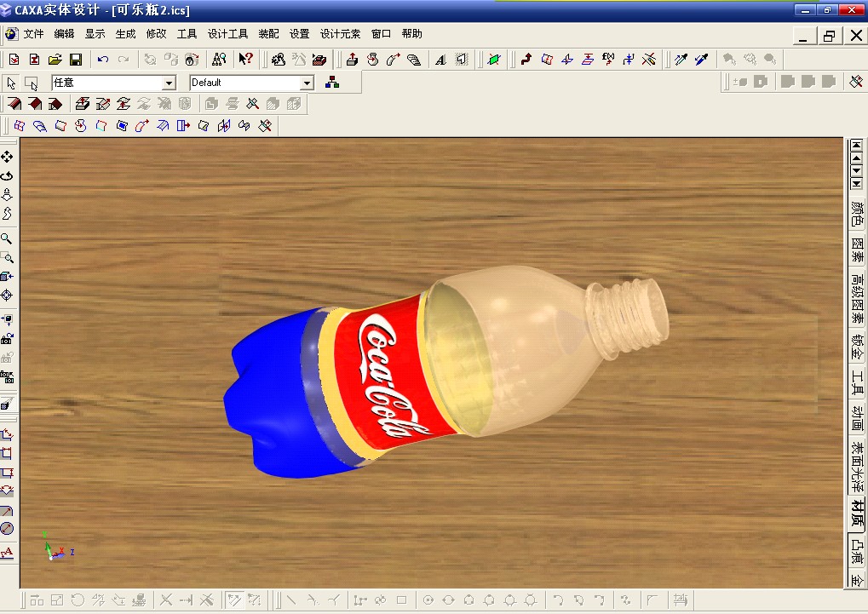868x614 pixels.
Task: Switch to the 高级图素 catalog tab
Action: (x=857, y=299)
